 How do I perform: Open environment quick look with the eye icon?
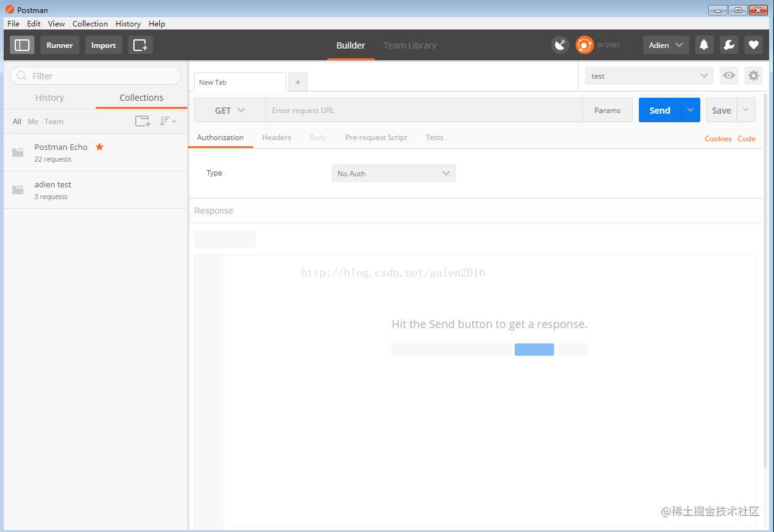coord(729,76)
